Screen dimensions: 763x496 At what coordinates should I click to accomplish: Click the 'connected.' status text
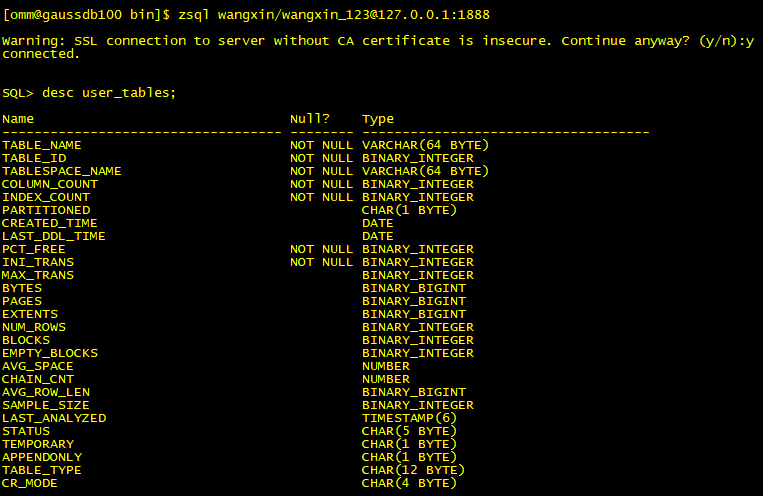(x=42, y=54)
